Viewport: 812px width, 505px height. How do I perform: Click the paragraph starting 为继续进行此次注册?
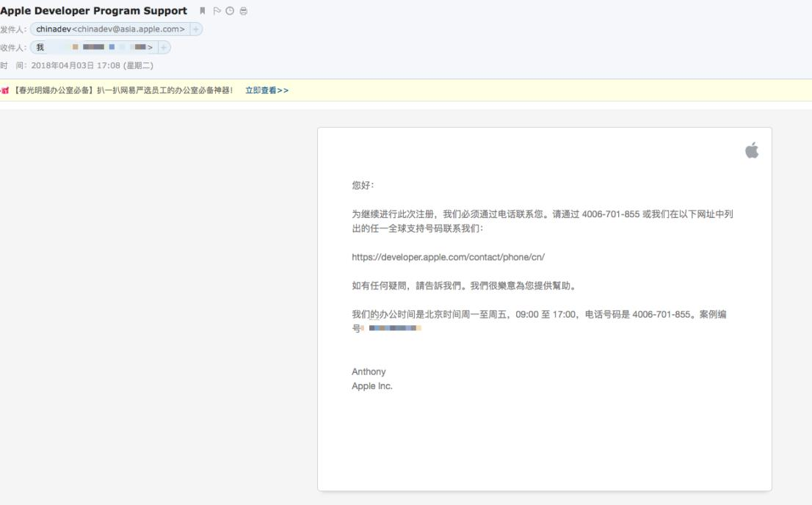tap(543, 221)
